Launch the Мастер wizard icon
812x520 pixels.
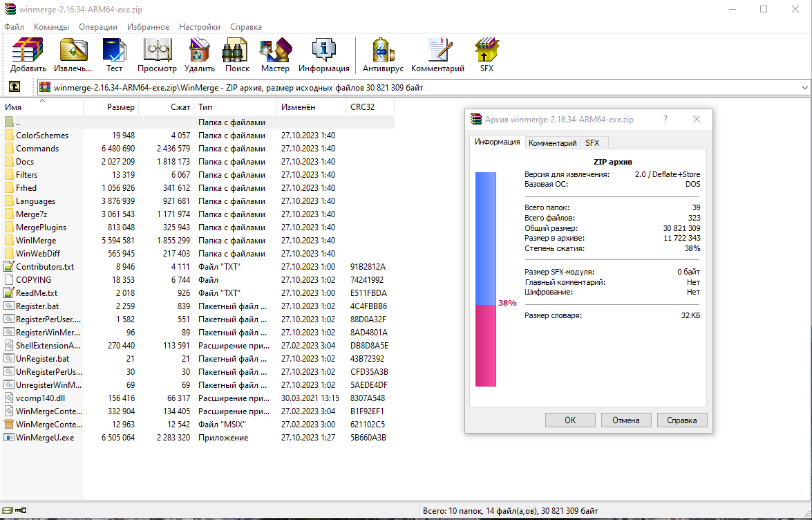pos(275,50)
